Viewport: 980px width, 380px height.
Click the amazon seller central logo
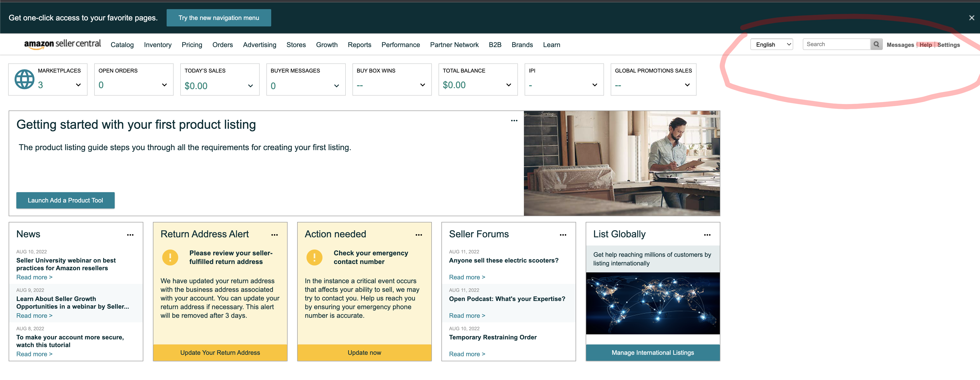click(62, 44)
